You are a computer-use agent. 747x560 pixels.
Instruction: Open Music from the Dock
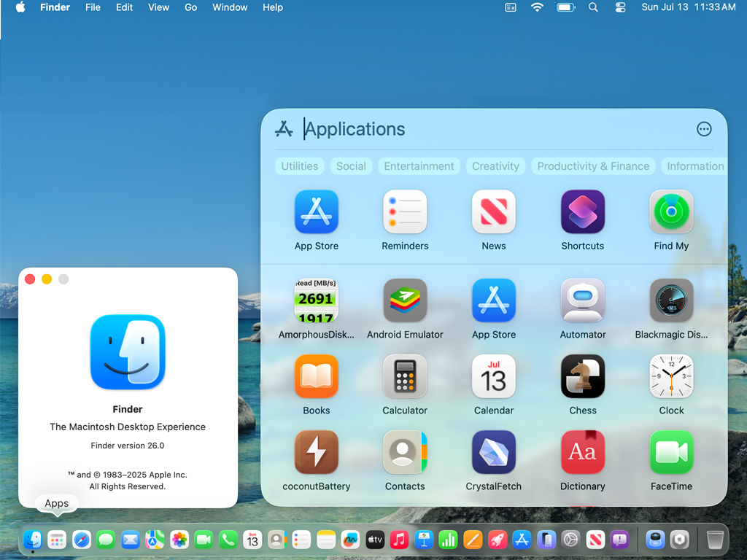tap(399, 540)
